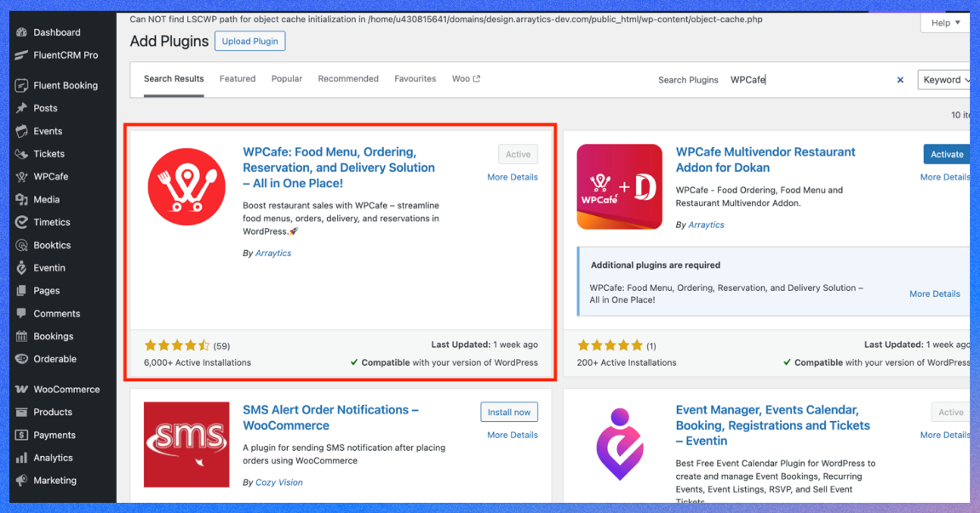Click the Media sidebar icon
Image resolution: width=980 pixels, height=513 pixels.
22,199
